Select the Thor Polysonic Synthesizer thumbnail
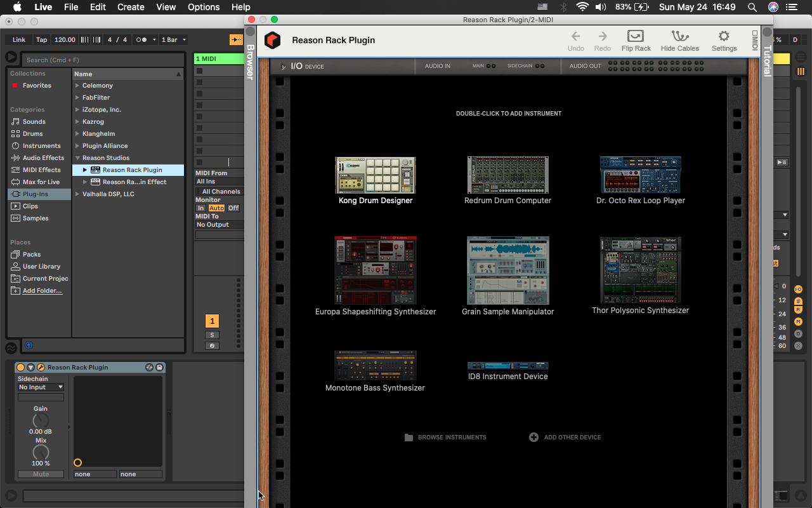 click(641, 271)
